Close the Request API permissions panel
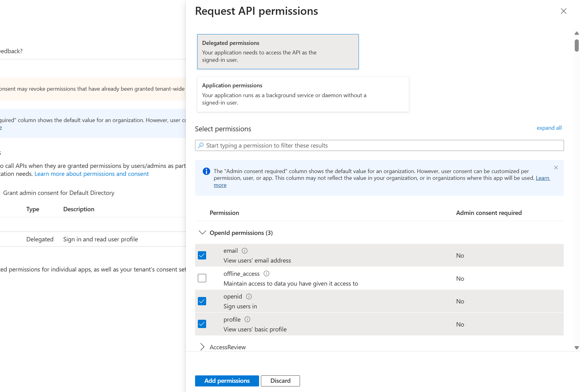This screenshot has height=392, width=580. coord(563,11)
